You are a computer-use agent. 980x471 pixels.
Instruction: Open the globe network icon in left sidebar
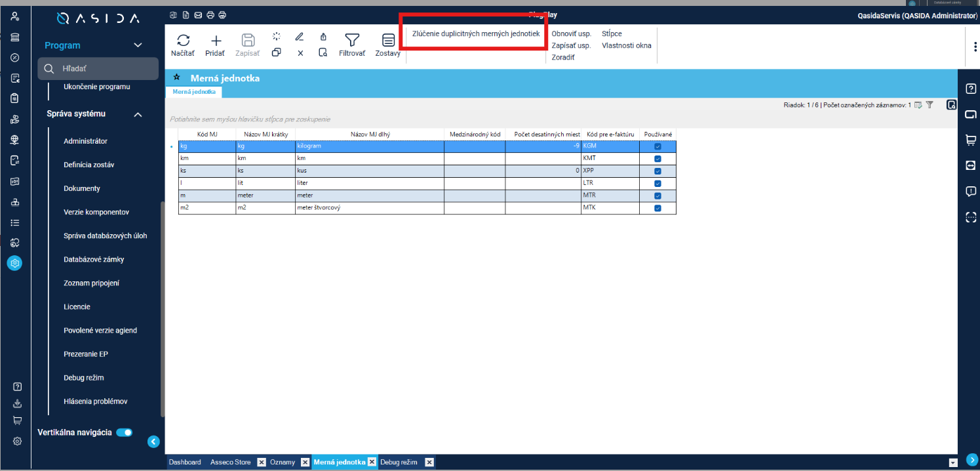15,140
